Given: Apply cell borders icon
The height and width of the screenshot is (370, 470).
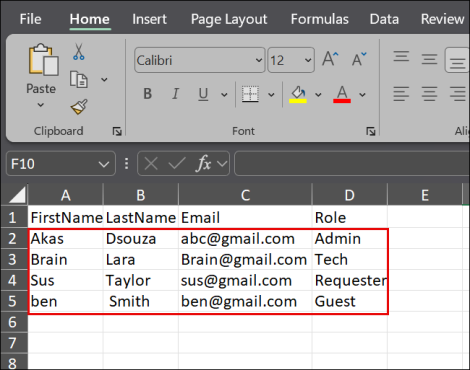Looking at the screenshot, I should [x=250, y=94].
